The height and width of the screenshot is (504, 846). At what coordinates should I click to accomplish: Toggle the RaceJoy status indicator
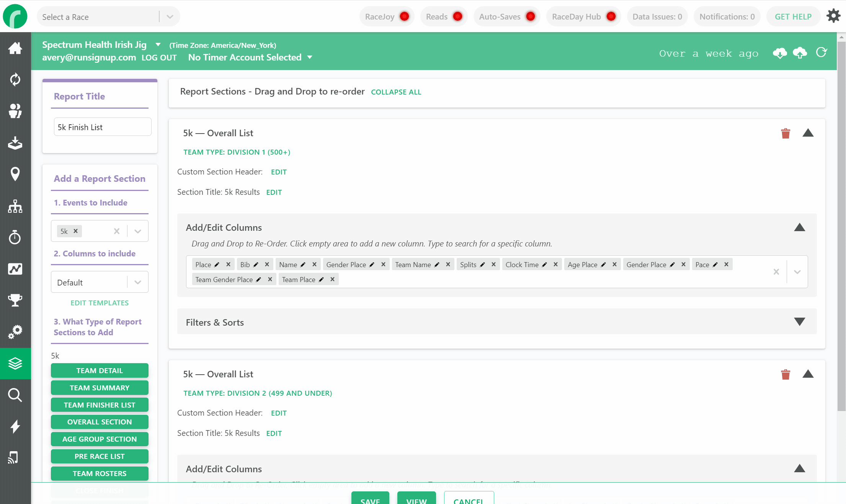pyautogui.click(x=404, y=16)
